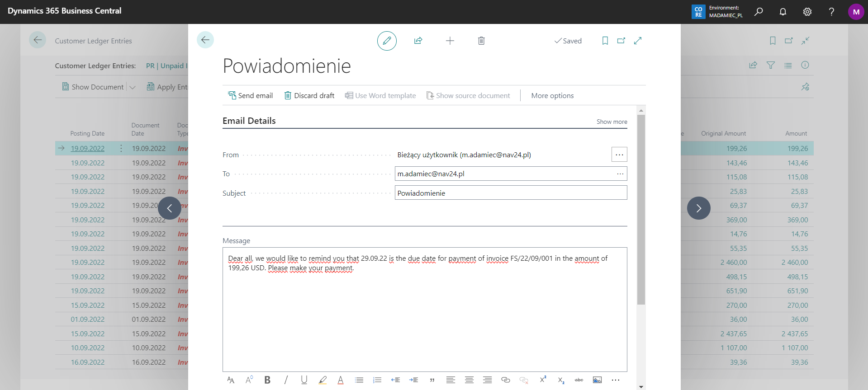Open the search magnifier in top bar
Screen dimensions: 868x390
[759, 12]
